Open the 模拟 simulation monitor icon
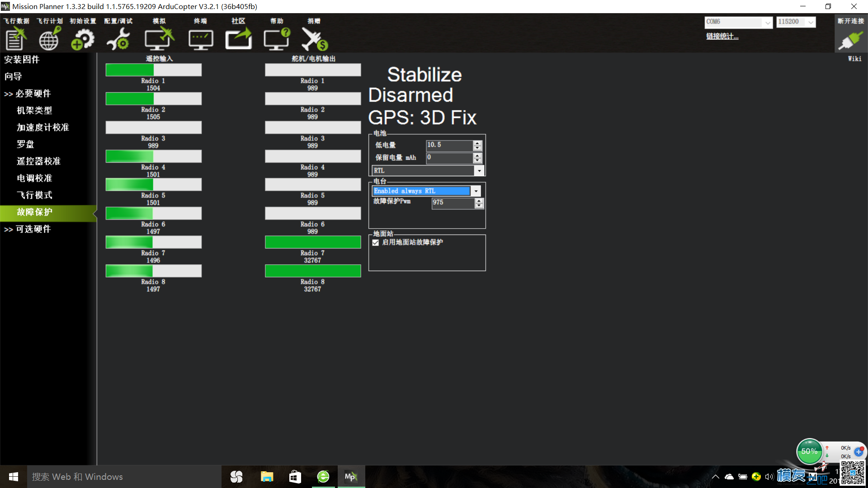 [159, 38]
